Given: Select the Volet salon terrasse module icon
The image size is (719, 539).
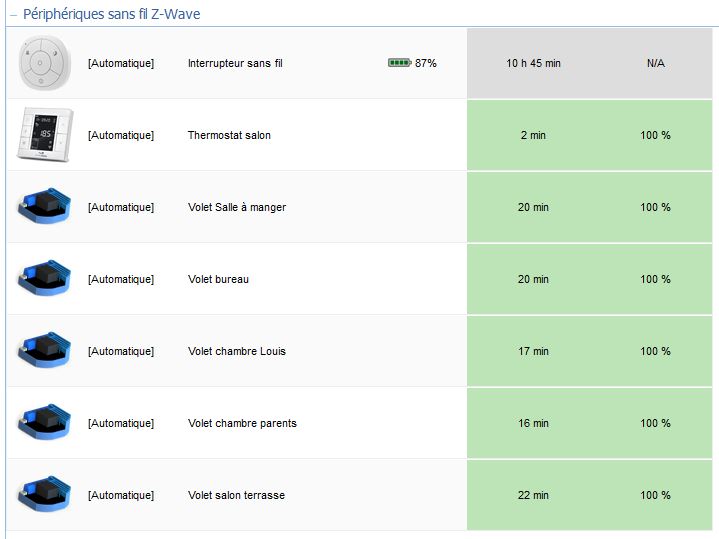Looking at the screenshot, I should [44, 494].
